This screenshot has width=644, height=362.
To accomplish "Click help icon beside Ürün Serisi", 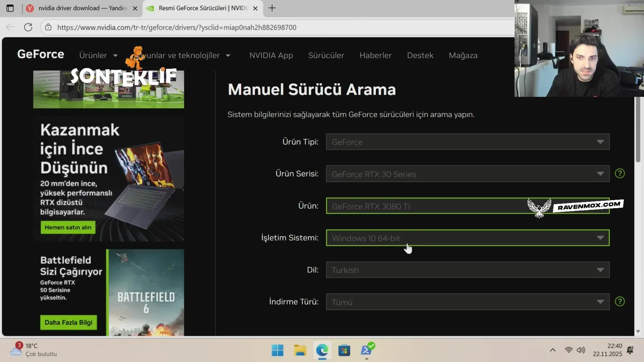I will (x=620, y=173).
